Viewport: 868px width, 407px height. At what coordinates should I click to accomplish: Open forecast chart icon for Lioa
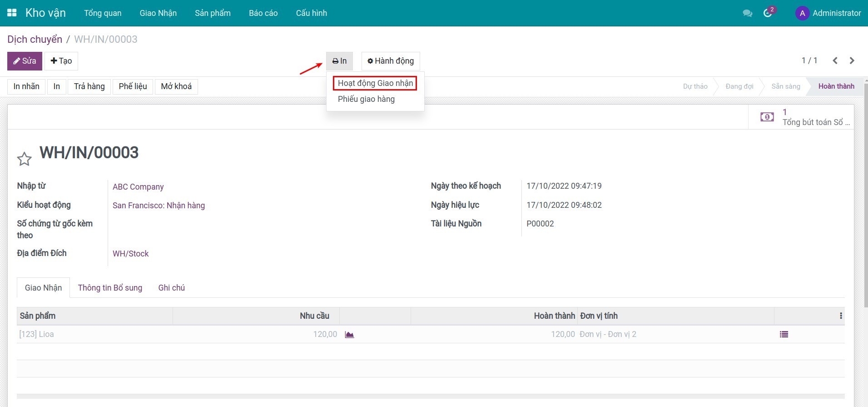click(349, 335)
